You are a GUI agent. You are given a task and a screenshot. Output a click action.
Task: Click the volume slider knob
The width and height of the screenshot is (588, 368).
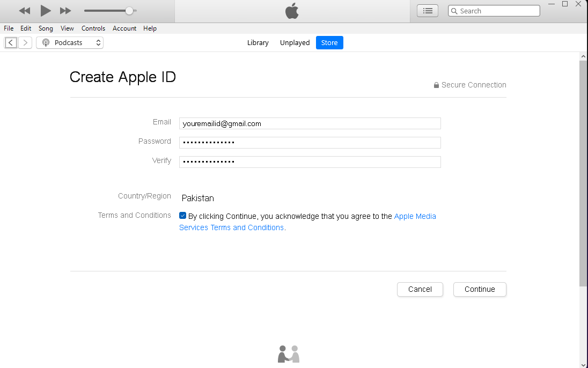(x=129, y=11)
